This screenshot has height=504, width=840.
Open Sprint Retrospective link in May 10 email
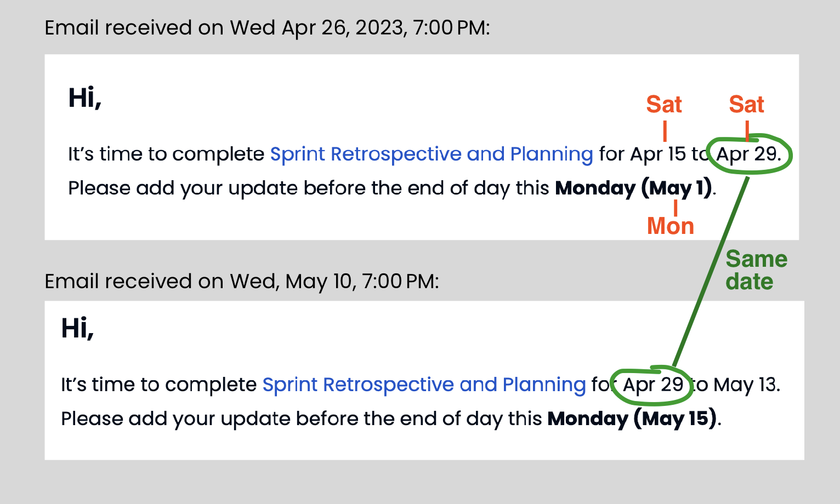pyautogui.click(x=424, y=385)
